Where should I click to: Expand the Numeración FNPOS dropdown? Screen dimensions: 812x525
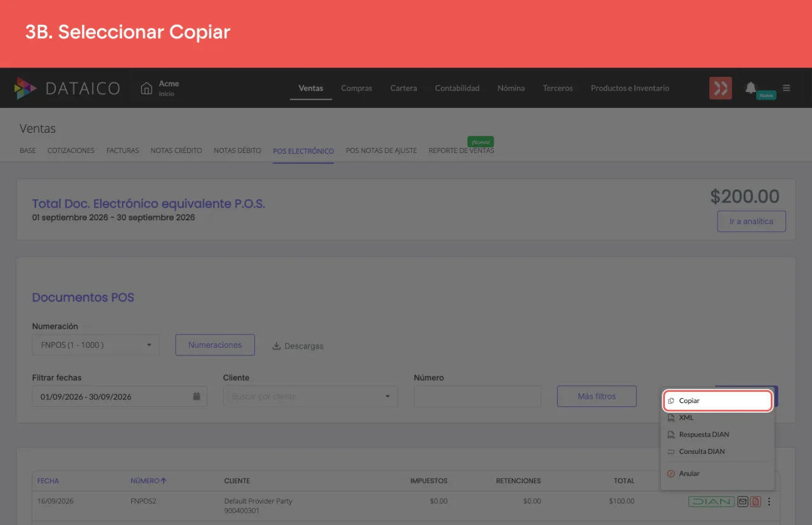click(x=96, y=345)
